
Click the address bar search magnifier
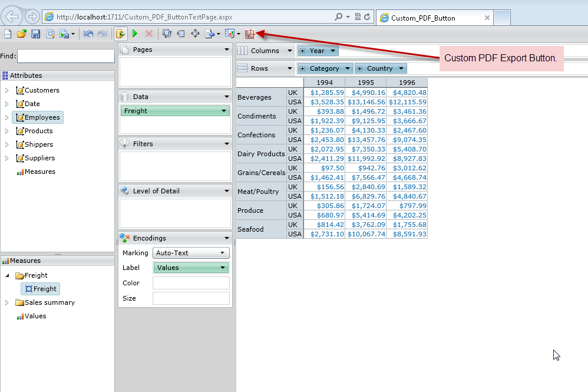(x=338, y=17)
